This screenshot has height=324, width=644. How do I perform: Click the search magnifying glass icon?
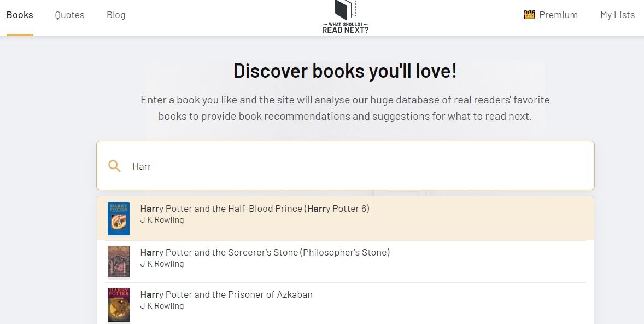point(114,166)
